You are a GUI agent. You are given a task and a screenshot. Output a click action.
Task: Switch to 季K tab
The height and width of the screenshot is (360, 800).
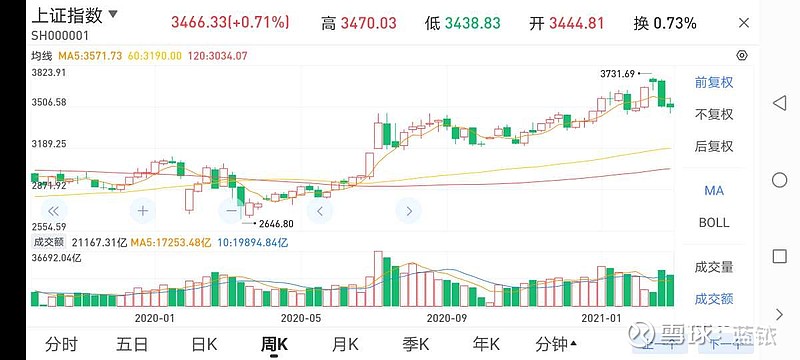(416, 345)
